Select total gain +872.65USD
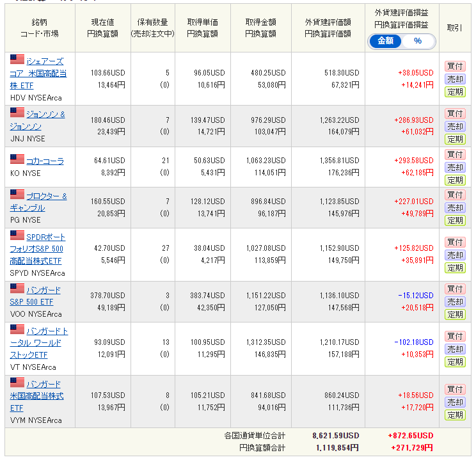This screenshot has width=476, height=462. click(x=411, y=436)
